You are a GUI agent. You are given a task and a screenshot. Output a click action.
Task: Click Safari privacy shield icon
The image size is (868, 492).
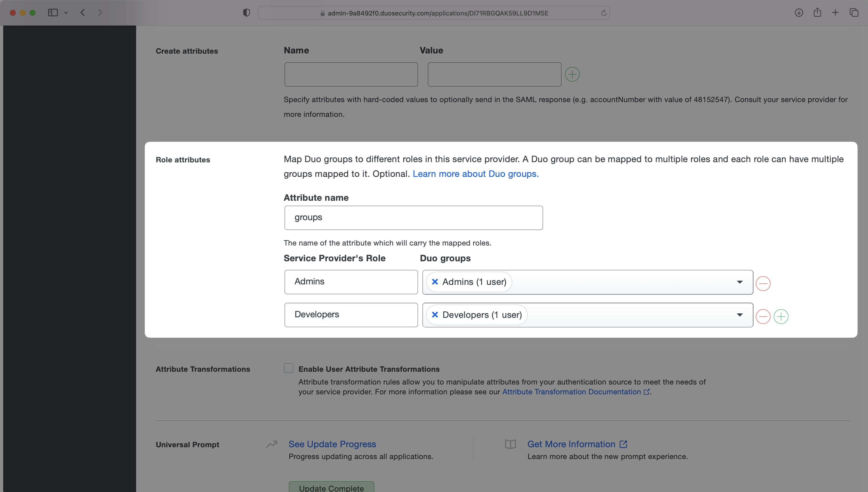[246, 13]
